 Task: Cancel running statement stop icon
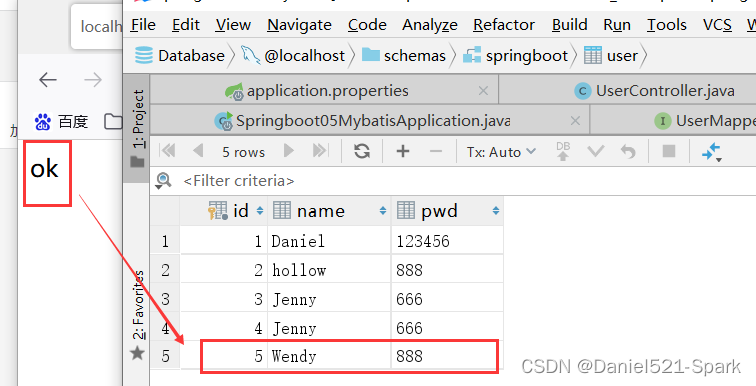click(669, 151)
